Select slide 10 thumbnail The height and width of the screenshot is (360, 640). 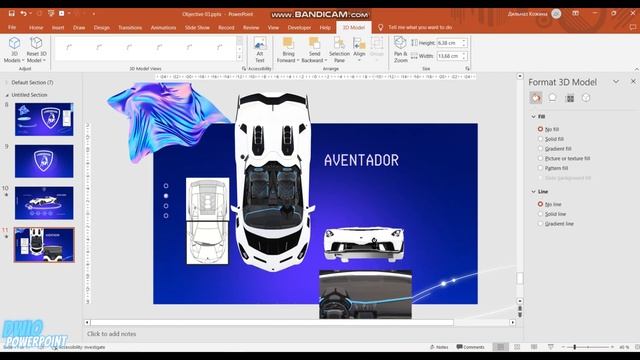pyautogui.click(x=44, y=203)
